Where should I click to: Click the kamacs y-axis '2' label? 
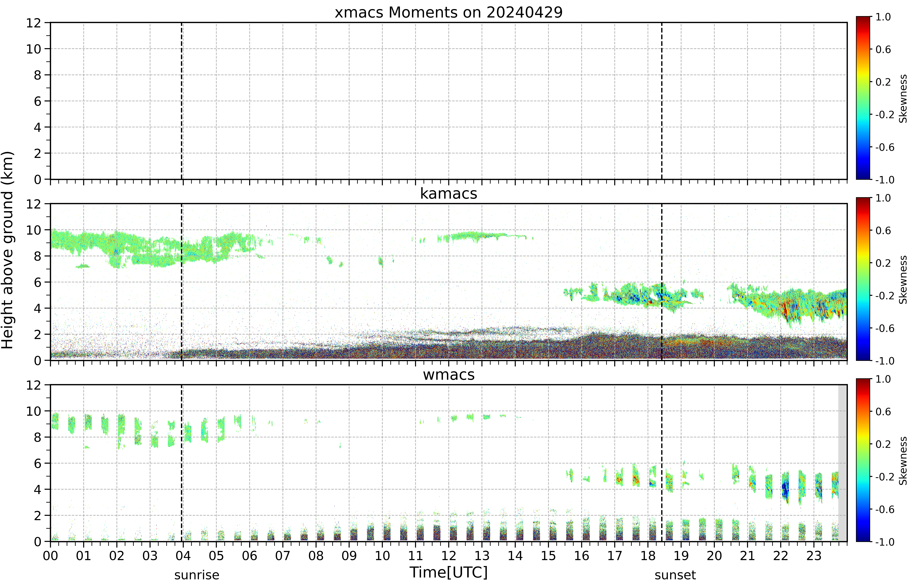click(x=37, y=334)
